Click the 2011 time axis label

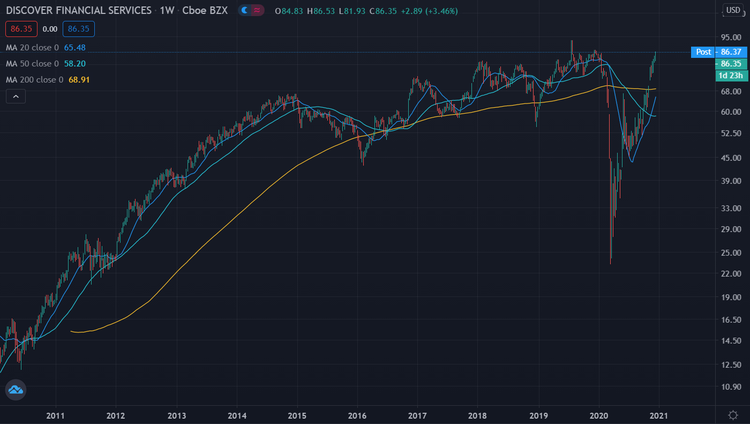coord(55,415)
